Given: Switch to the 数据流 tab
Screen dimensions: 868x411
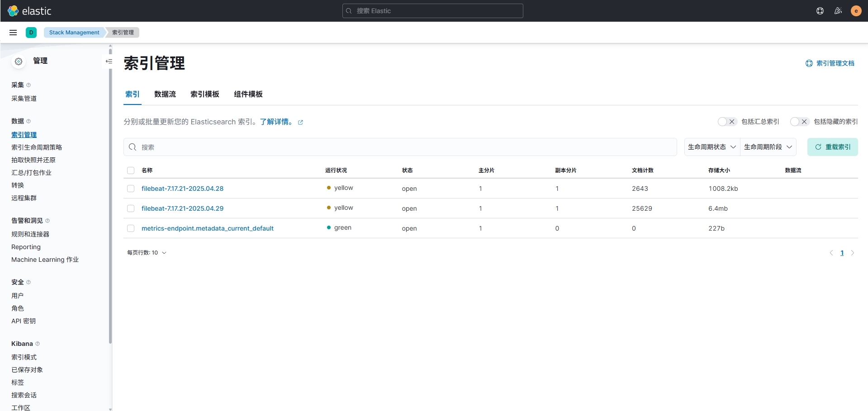Looking at the screenshot, I should pyautogui.click(x=165, y=94).
